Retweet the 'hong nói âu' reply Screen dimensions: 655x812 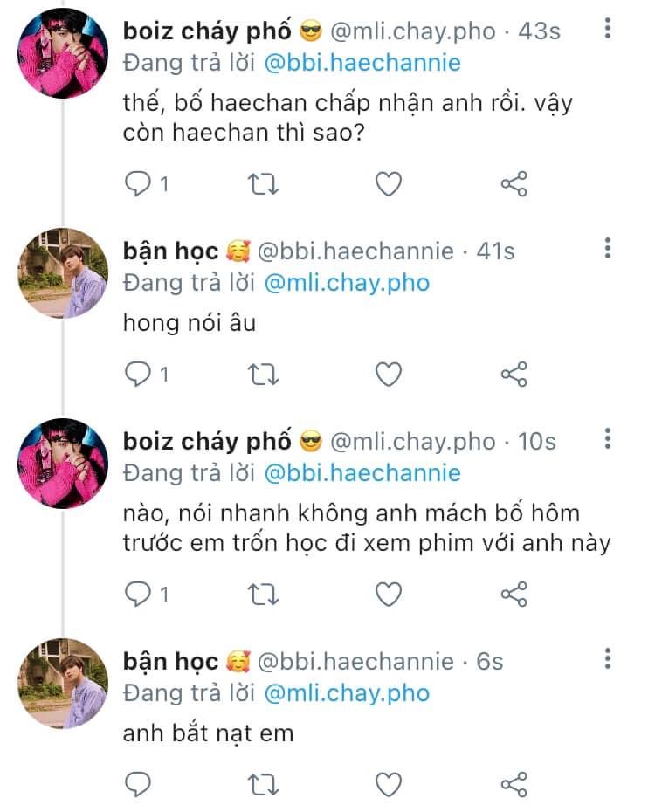263,374
